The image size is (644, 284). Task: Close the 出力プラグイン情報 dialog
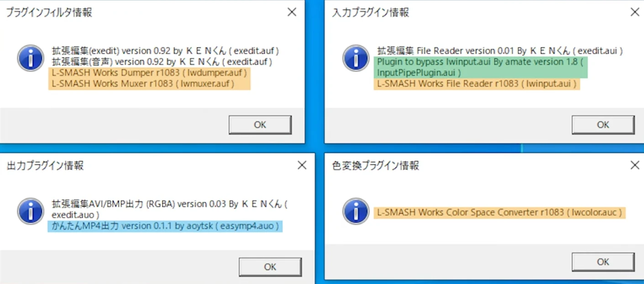[302, 165]
